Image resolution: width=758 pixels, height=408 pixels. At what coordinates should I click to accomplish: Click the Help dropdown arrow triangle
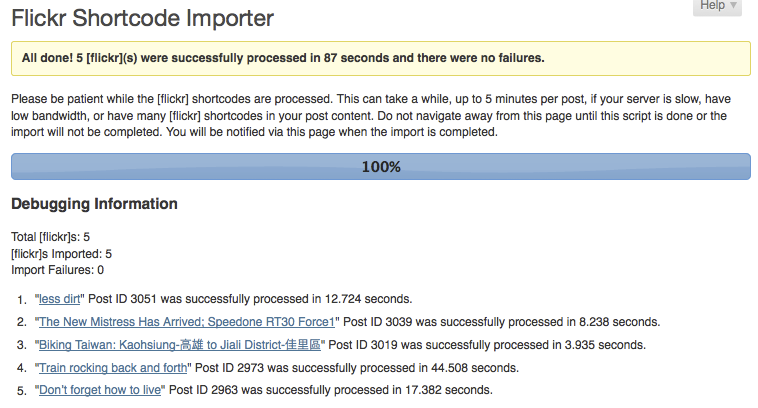(733, 5)
